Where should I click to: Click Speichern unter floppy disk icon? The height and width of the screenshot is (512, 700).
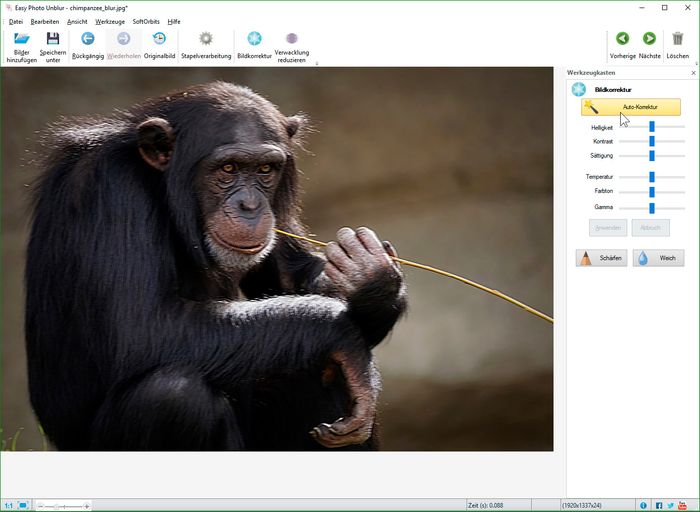(x=53, y=39)
